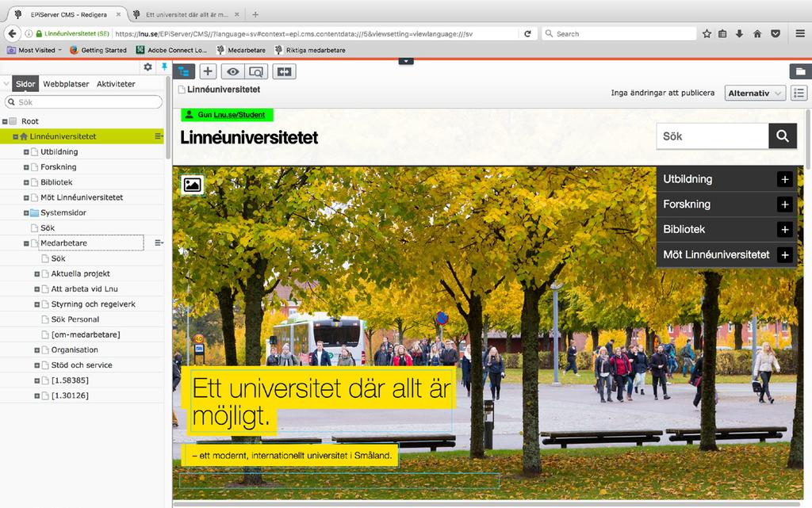Open the Most Visited bookmarks folder

[34, 50]
